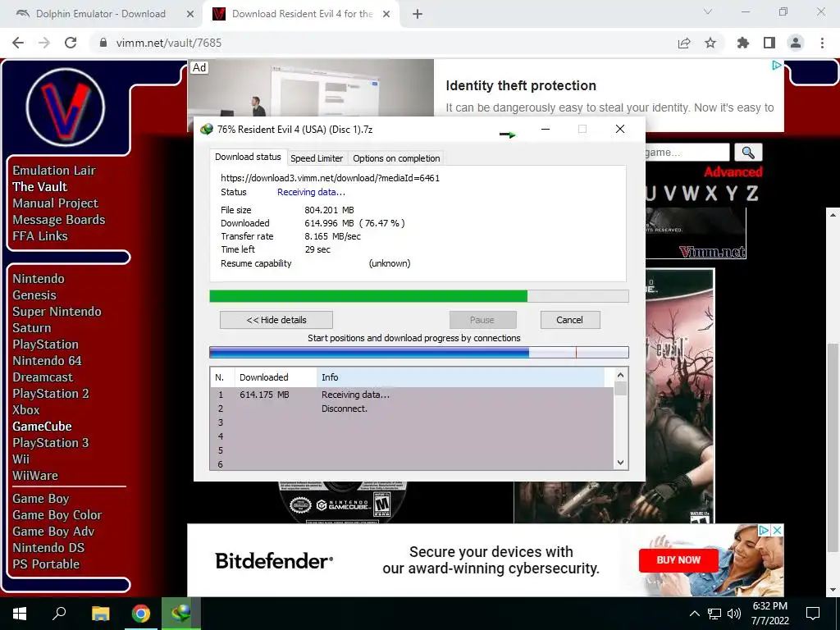Click AdChoices icon on Bitdefender ad
The image size is (840, 630).
pyautogui.click(x=765, y=531)
